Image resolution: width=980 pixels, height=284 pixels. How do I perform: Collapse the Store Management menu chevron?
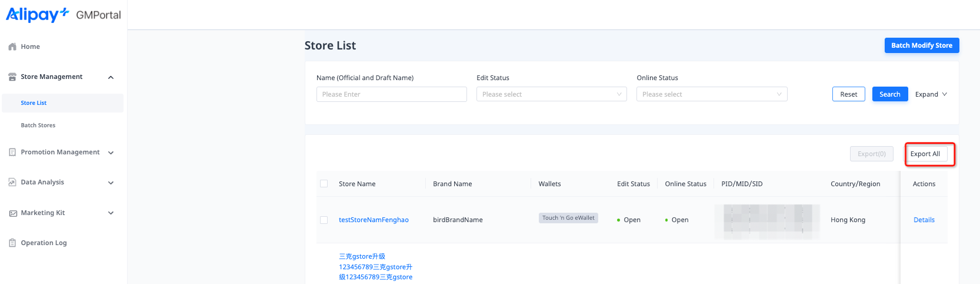click(x=111, y=77)
